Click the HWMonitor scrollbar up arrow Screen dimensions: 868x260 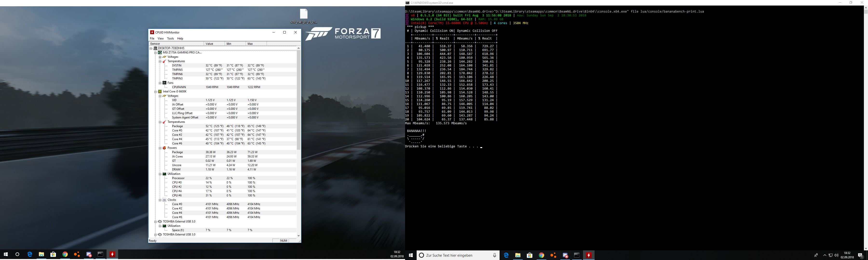298,48
